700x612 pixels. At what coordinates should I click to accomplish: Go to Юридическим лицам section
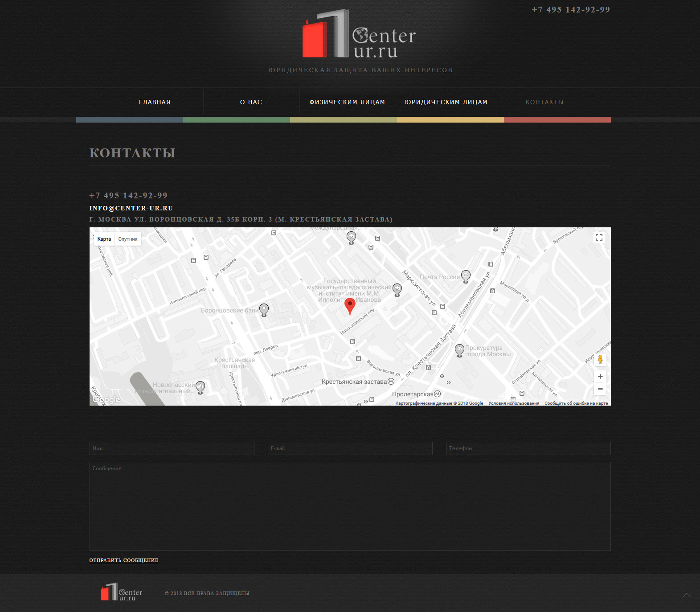tap(446, 102)
